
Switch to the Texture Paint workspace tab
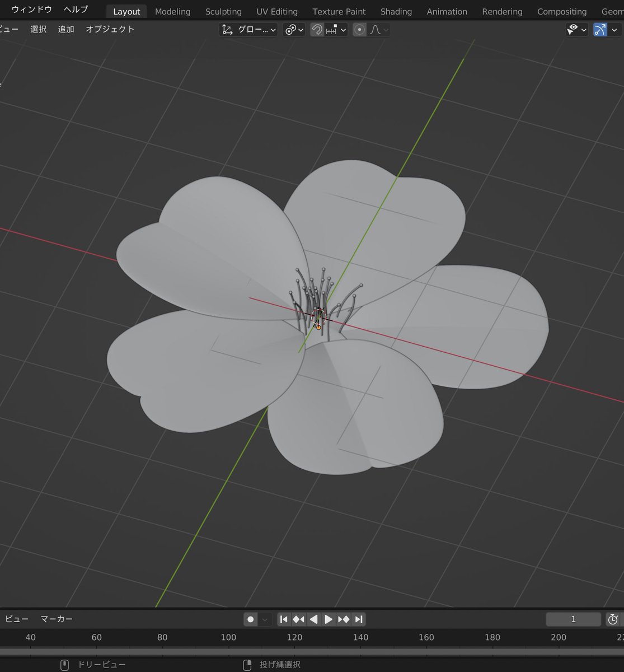pos(339,11)
